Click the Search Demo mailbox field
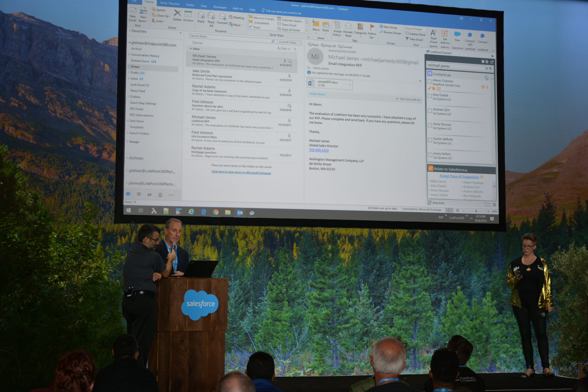 pyautogui.click(x=233, y=38)
